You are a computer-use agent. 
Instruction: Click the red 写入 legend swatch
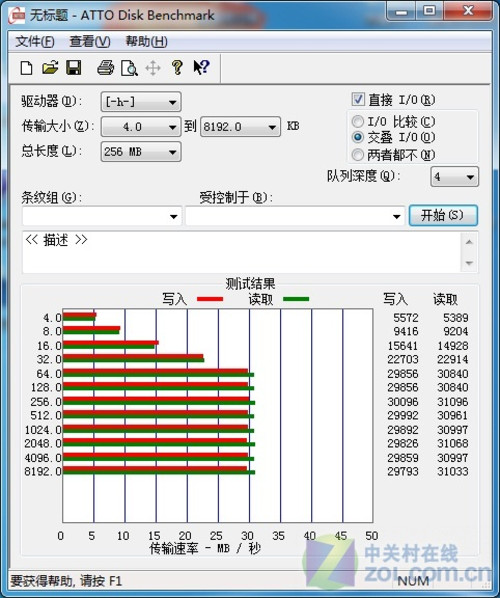(x=210, y=299)
